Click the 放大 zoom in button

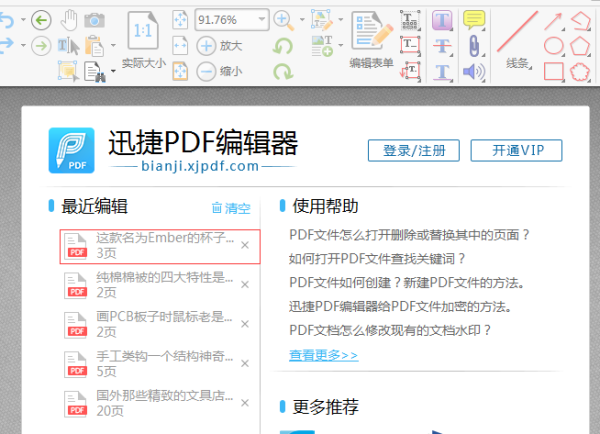[x=219, y=46]
